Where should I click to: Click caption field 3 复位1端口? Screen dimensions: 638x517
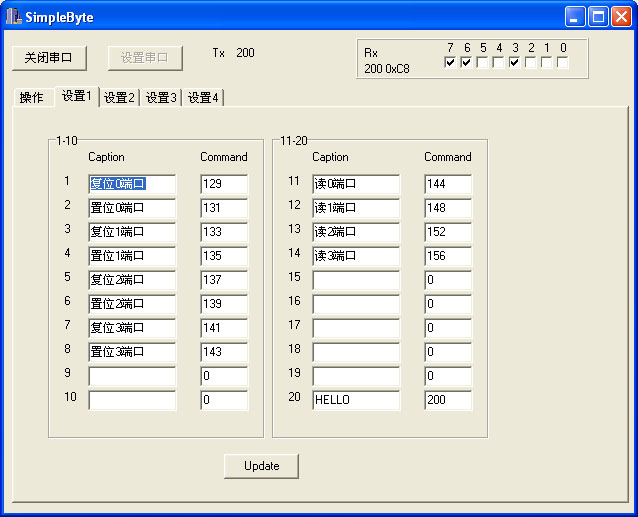[132, 232]
